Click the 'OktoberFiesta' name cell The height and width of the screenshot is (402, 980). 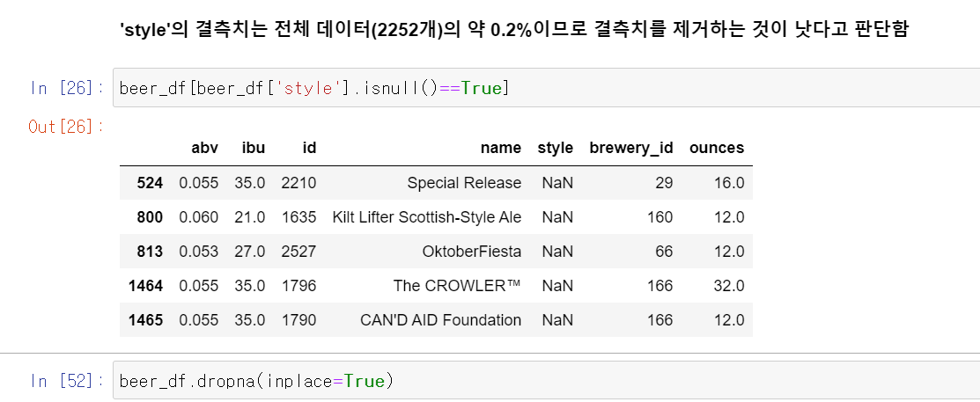(x=472, y=252)
